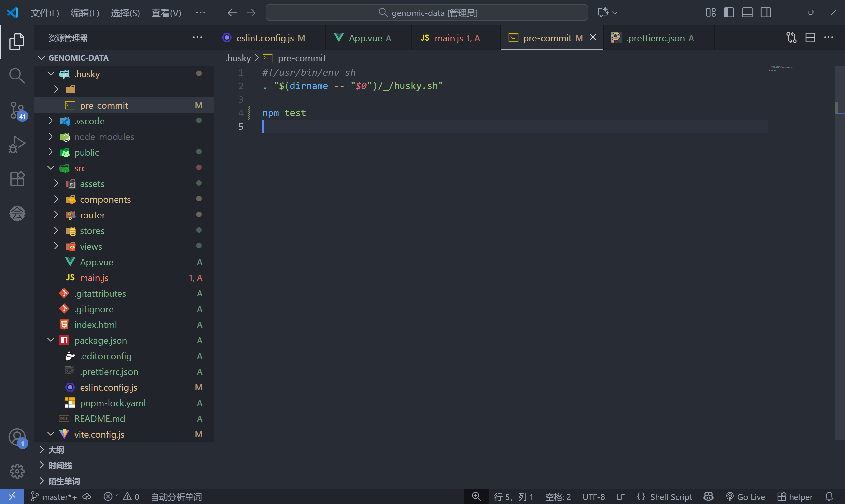Click the notifications bell in status bar

click(829, 497)
